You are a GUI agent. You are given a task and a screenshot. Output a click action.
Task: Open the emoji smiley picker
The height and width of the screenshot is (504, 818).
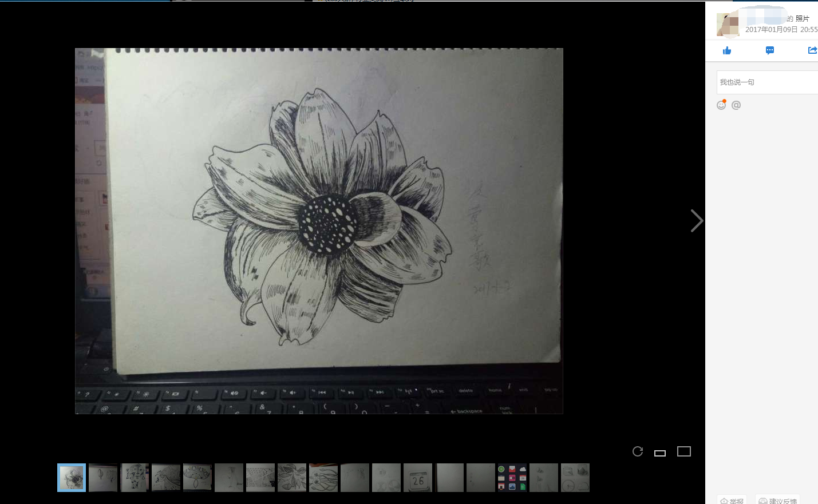(721, 105)
